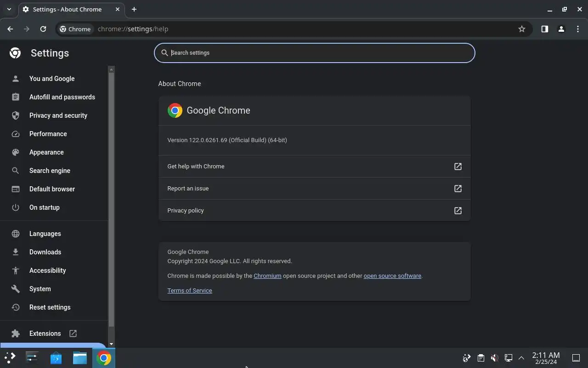Click the Chrome version text
This screenshot has width=588, height=368.
point(227,140)
